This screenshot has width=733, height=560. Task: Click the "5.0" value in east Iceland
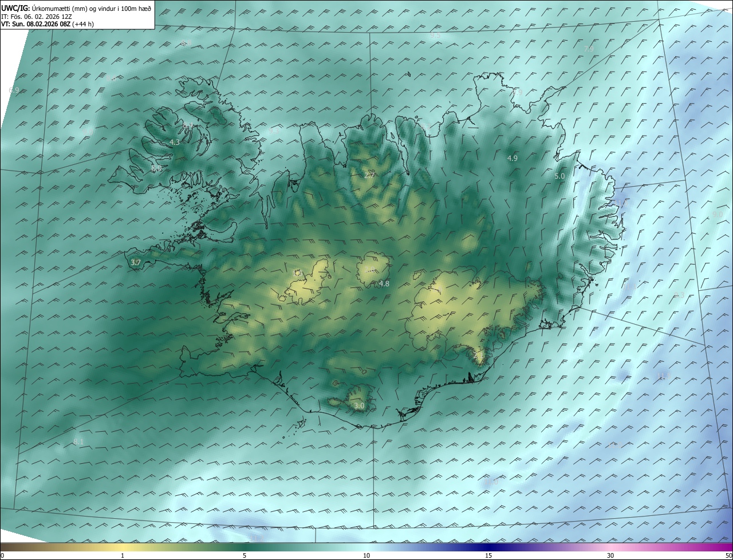559,176
